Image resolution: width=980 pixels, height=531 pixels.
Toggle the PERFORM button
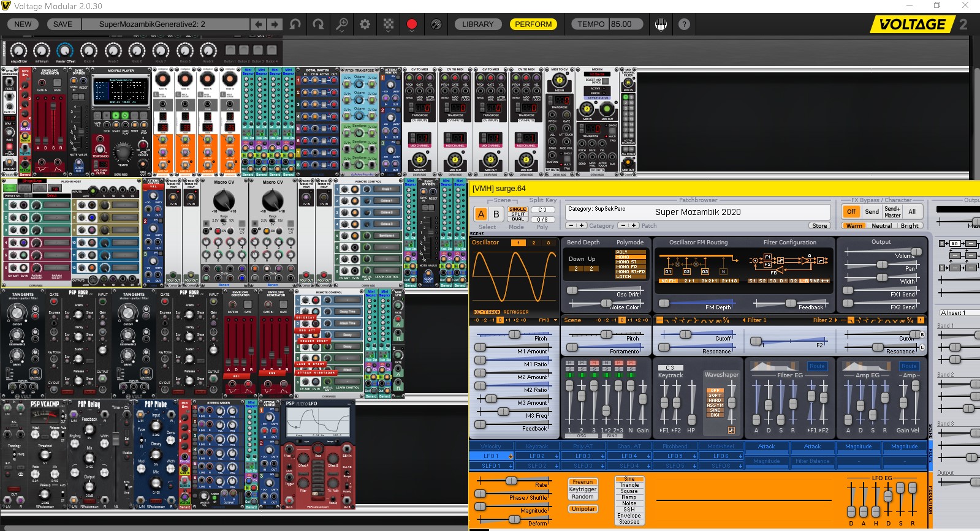pyautogui.click(x=533, y=24)
